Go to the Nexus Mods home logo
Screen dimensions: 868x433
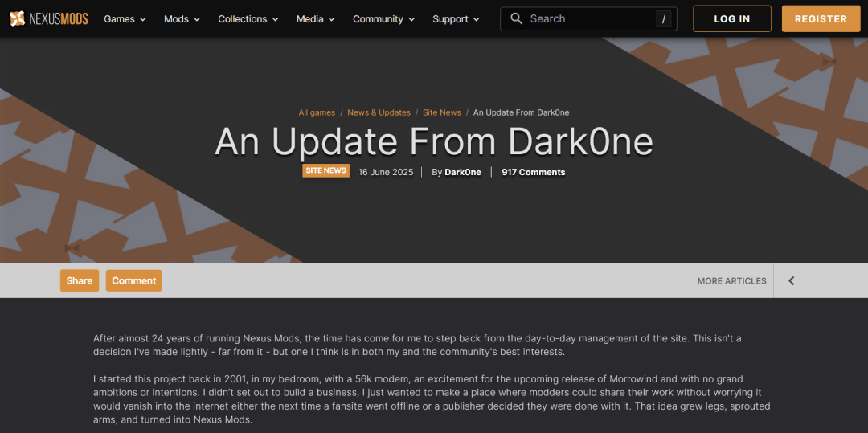tap(49, 18)
